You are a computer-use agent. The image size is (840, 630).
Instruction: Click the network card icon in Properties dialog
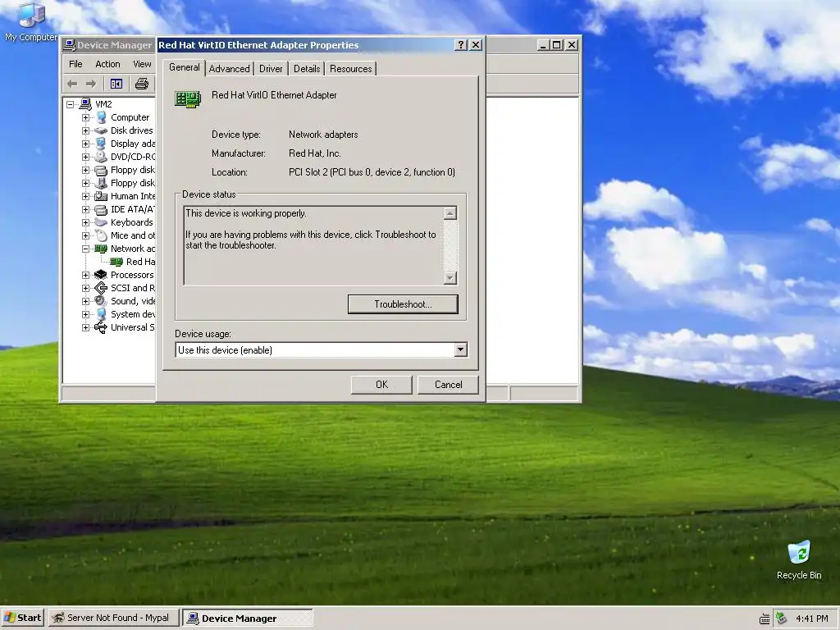188,98
